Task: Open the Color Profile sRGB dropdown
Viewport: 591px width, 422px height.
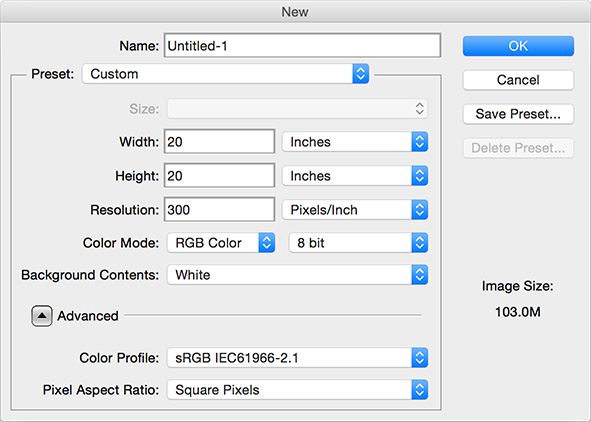Action: click(297, 358)
